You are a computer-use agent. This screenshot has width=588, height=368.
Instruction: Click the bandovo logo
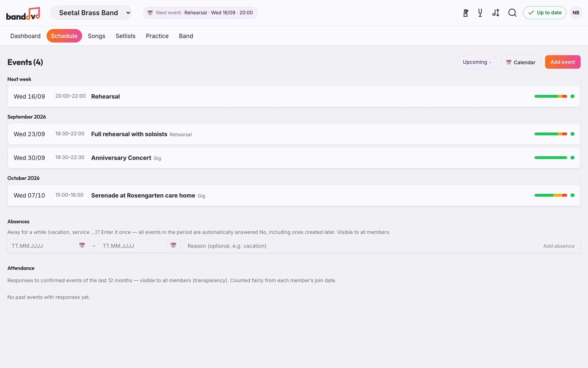coord(23,13)
